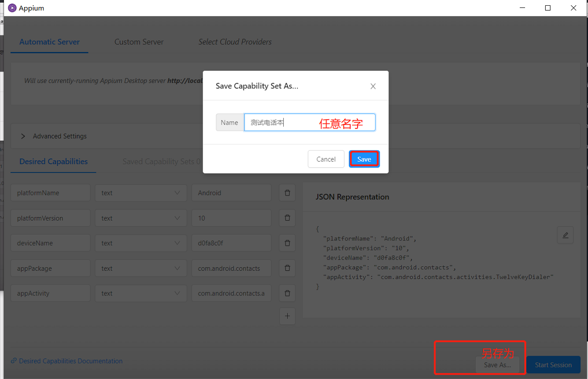The image size is (588, 379).
Task: Cancel the save dialog
Action: pyautogui.click(x=326, y=159)
